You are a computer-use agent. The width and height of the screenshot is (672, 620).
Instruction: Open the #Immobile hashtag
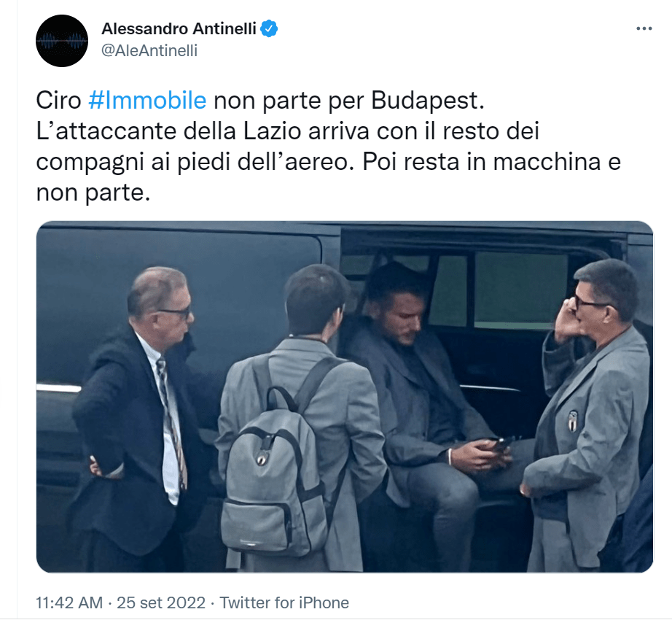tap(147, 101)
